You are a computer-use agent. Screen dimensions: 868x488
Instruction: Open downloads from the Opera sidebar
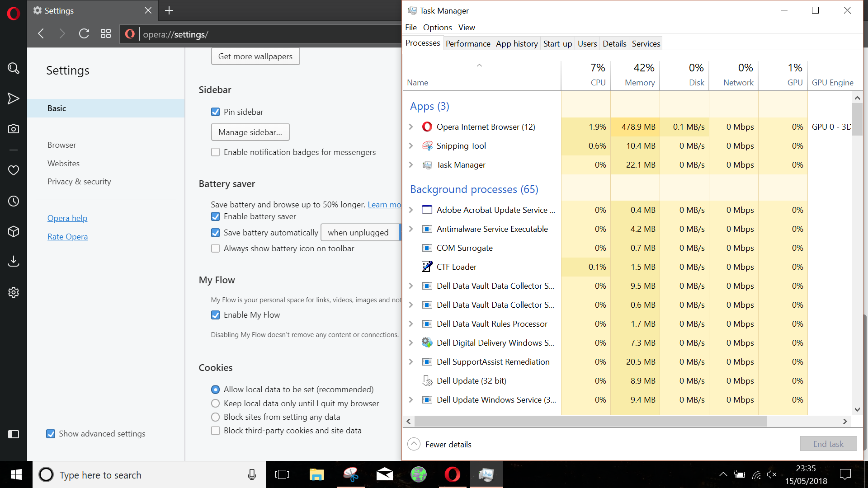point(14,261)
